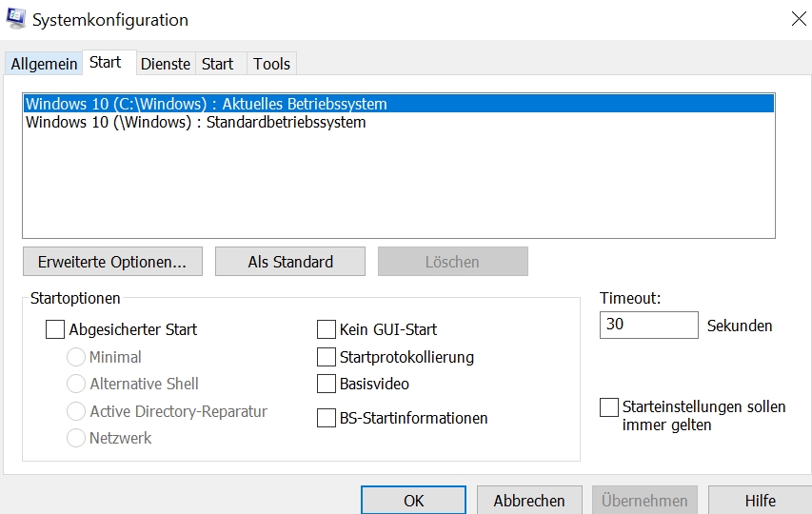Select the 'Standardbetriebssystem' boot entry
The height and width of the screenshot is (514, 812).
tap(399, 122)
